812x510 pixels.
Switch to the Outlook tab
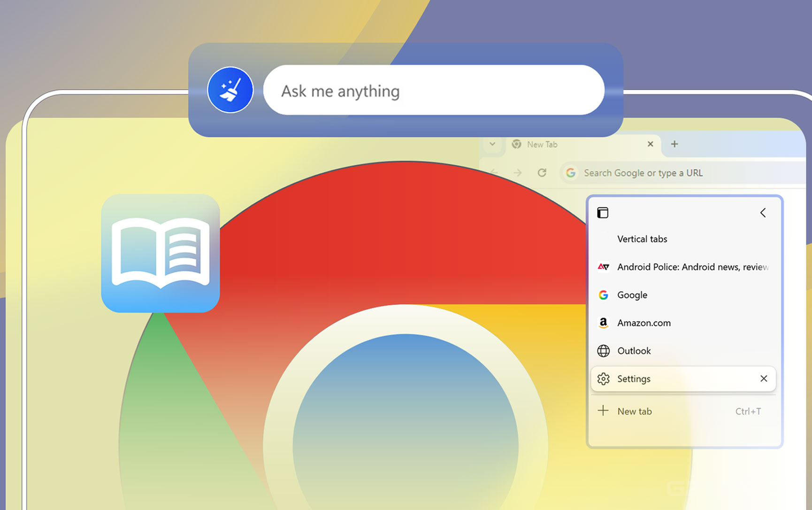pos(683,351)
